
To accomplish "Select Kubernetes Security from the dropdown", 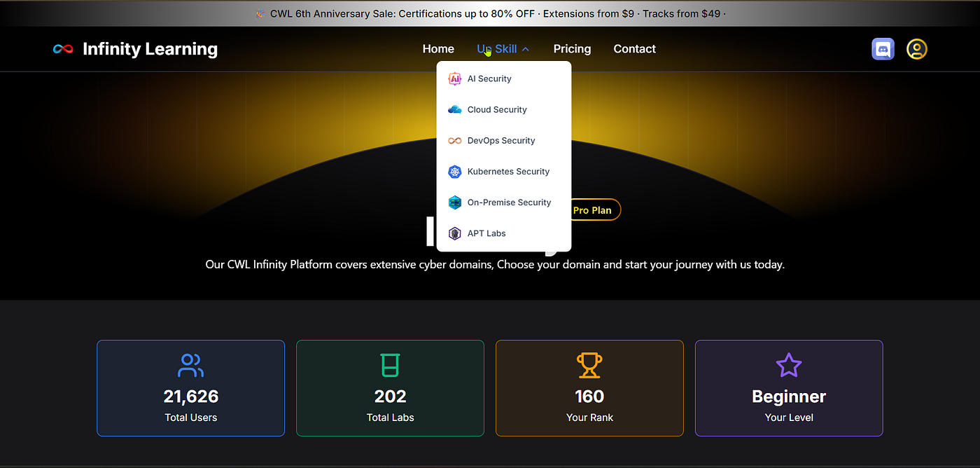I will (x=504, y=172).
